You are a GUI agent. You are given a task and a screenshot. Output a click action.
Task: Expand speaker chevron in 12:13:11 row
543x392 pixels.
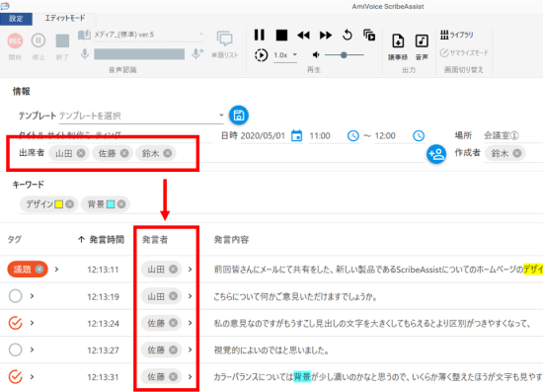click(x=190, y=269)
